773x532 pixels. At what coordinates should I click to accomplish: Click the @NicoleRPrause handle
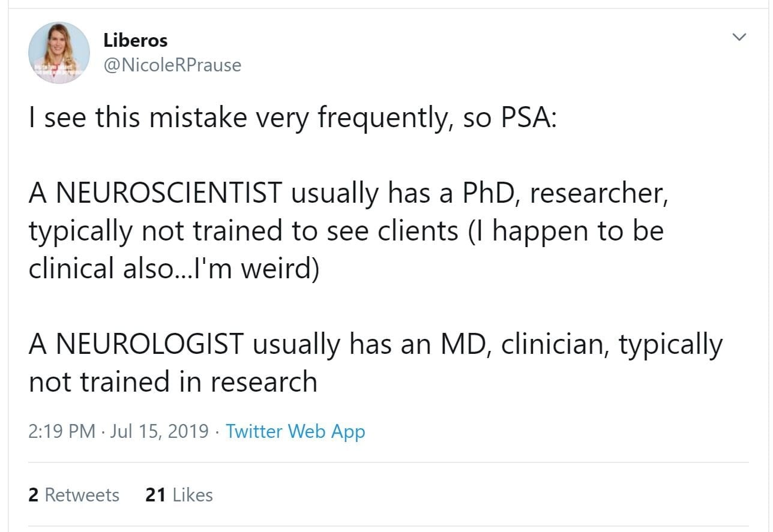pyautogui.click(x=172, y=65)
